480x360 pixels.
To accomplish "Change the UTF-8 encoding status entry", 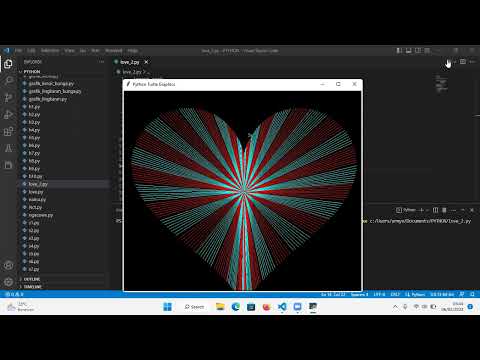I will (379, 294).
